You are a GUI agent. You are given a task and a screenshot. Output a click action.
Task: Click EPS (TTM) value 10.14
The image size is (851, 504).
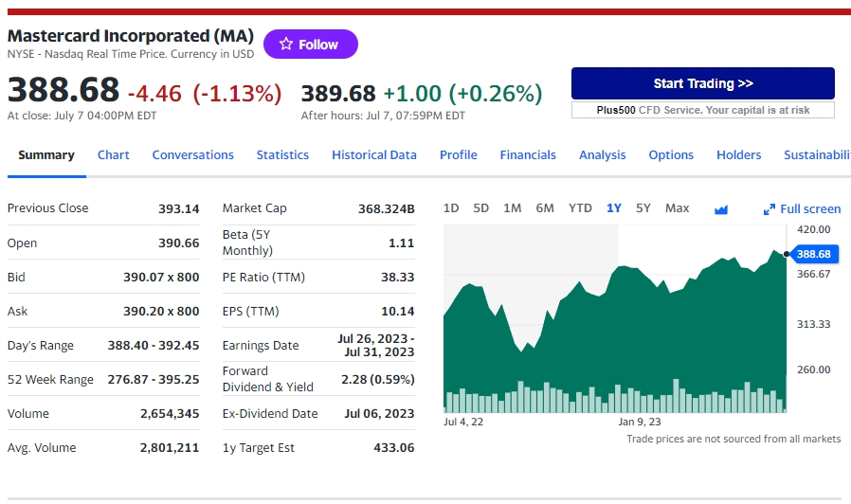[x=397, y=312]
